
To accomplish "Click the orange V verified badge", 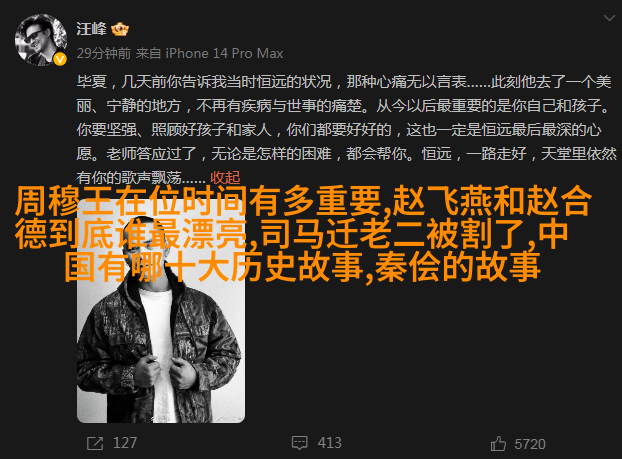I will (60, 60).
